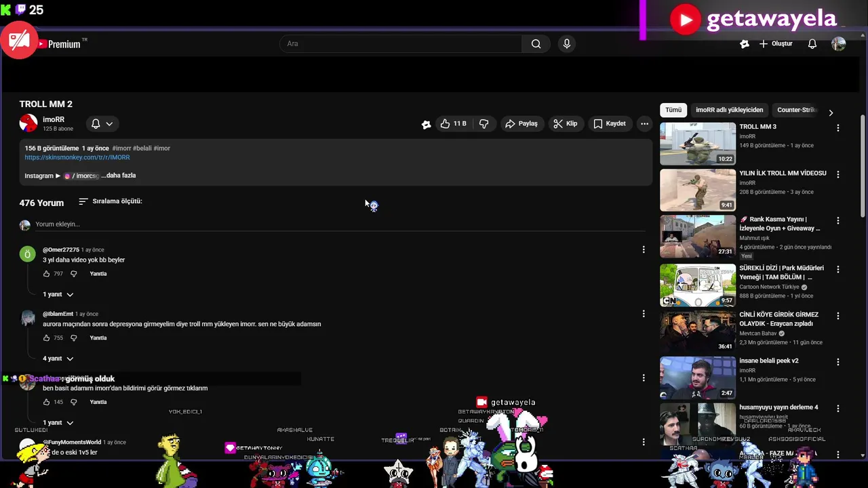Open 'insane belali peek v2' video
868x488 pixels.
698,378
